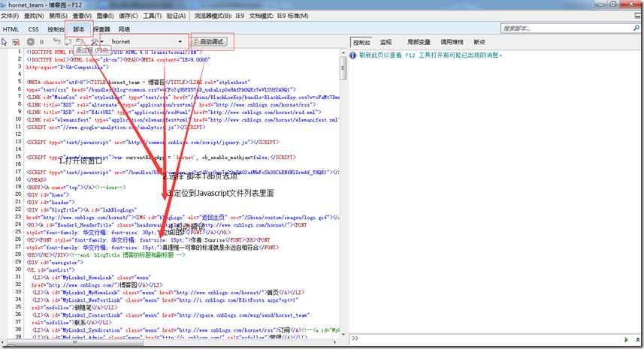This screenshot has height=349, width=644.
Task: Open the 验证(A) menu
Action: [176, 16]
